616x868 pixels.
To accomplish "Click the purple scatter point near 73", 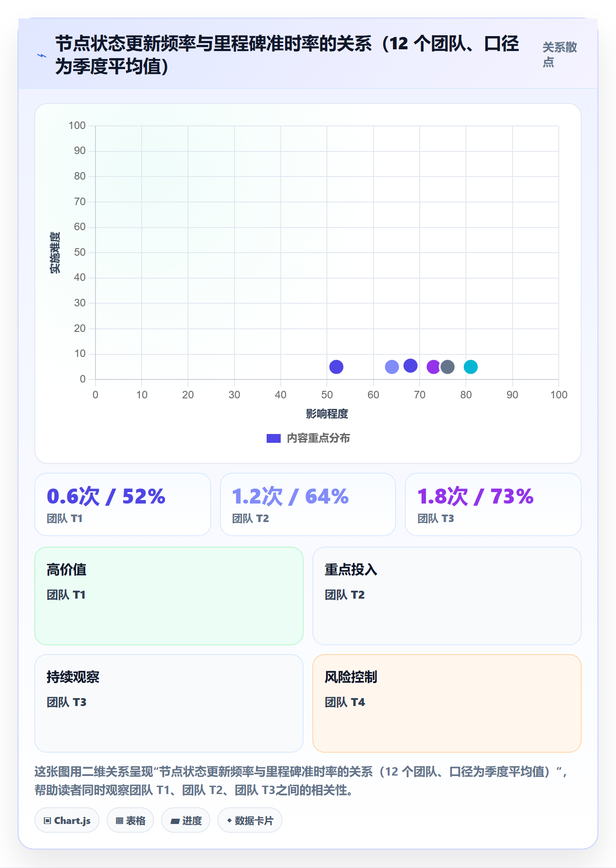I will pos(433,367).
